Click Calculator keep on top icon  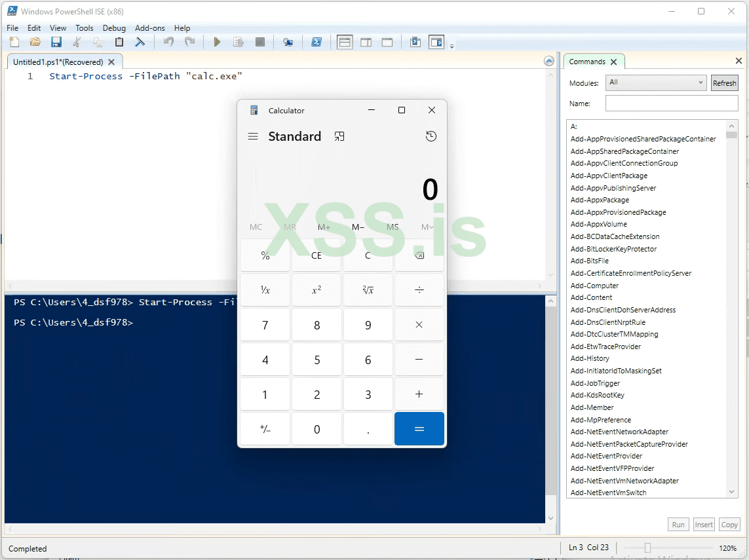339,136
